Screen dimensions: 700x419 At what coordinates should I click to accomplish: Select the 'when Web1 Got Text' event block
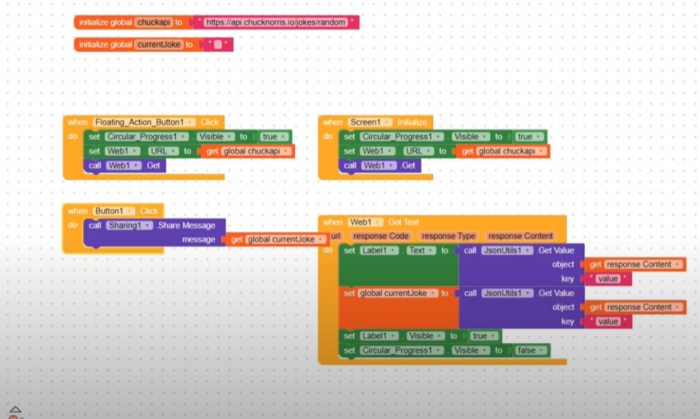click(x=332, y=221)
